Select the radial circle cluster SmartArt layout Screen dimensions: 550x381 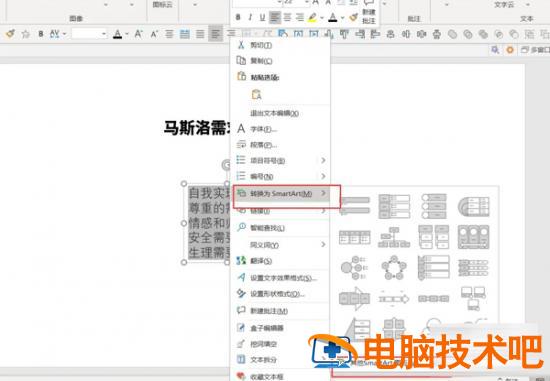click(354, 268)
